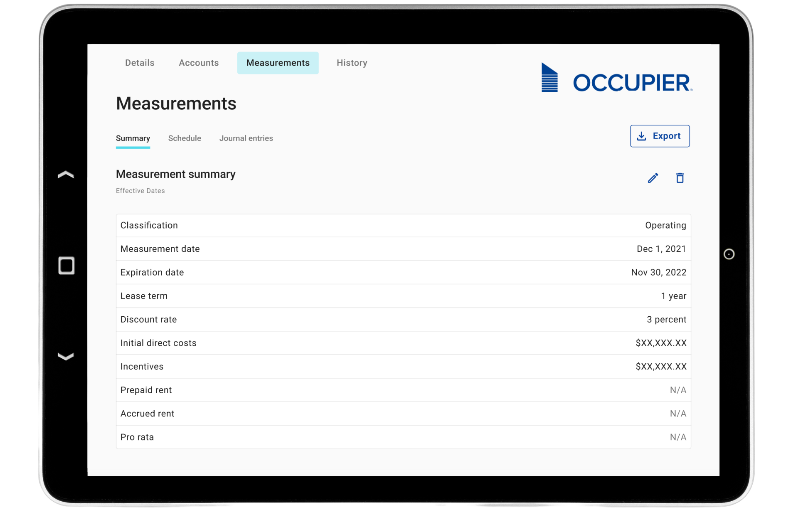Click the Effective Dates expander
This screenshot has height=532, width=798.
[x=141, y=191]
